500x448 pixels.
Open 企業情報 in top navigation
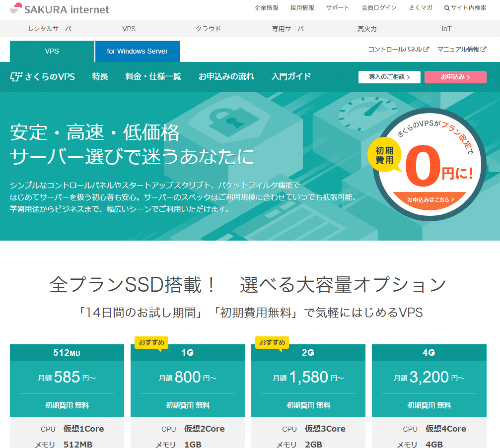pyautogui.click(x=267, y=8)
